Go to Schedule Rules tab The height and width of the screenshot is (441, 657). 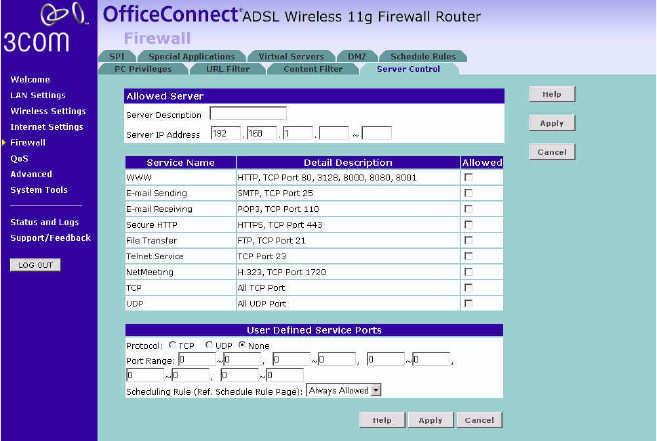423,56
